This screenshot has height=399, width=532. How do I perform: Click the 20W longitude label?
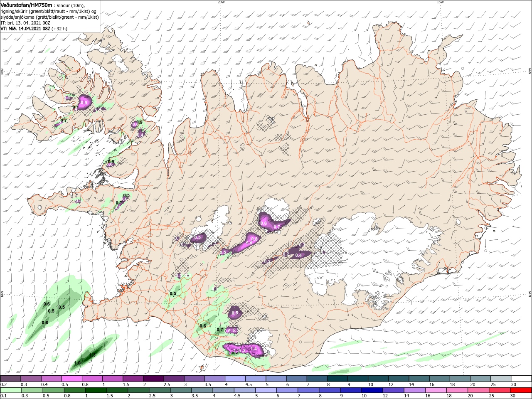(x=221, y=2)
